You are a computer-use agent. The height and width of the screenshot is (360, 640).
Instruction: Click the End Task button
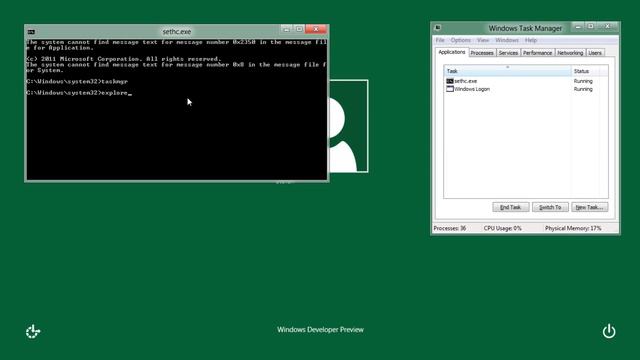point(511,207)
